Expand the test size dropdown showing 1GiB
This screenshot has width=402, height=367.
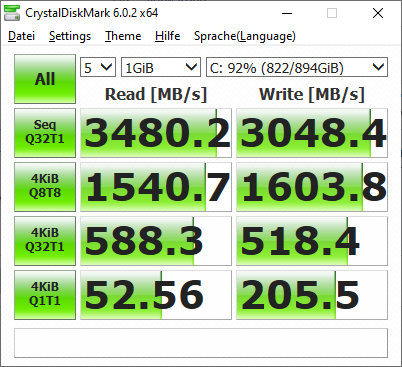pos(161,67)
